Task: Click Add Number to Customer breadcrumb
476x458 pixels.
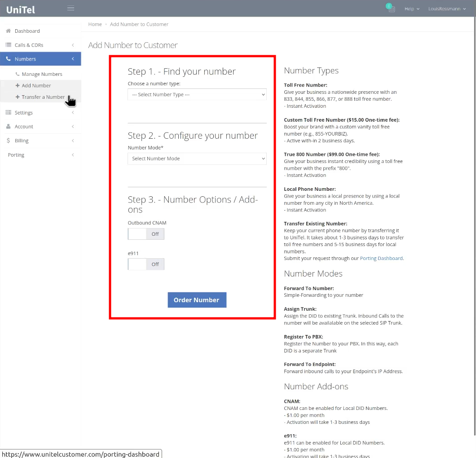Action: click(x=139, y=24)
